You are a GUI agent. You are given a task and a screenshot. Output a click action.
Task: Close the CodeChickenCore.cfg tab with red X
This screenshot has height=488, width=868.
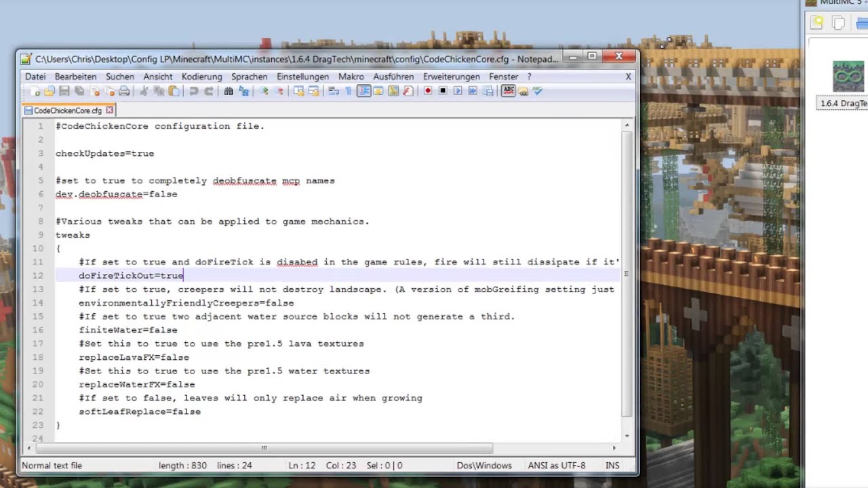click(x=110, y=110)
